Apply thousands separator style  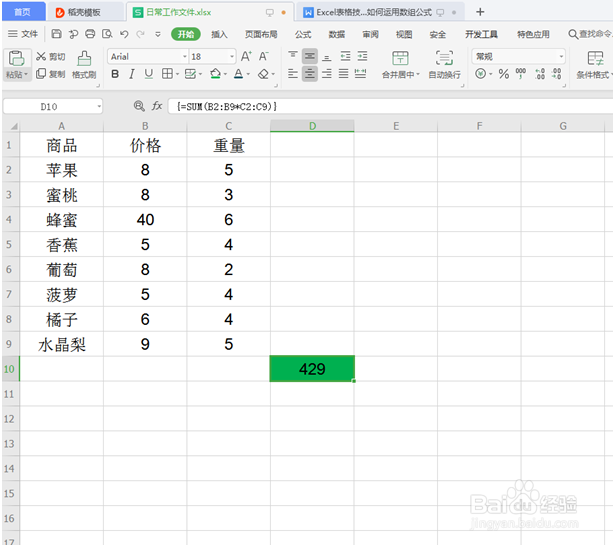(x=521, y=74)
